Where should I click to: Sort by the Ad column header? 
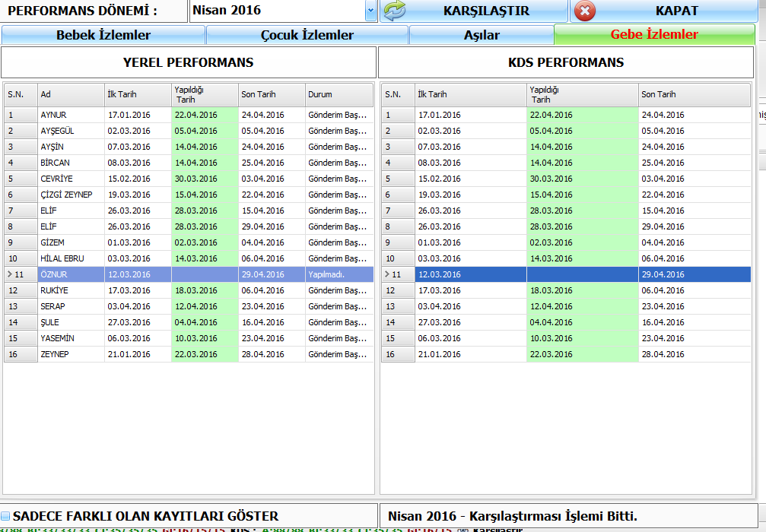[71, 94]
